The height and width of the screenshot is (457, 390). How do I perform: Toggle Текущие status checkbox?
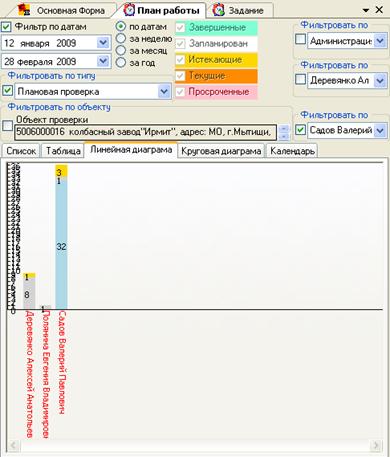[180, 76]
